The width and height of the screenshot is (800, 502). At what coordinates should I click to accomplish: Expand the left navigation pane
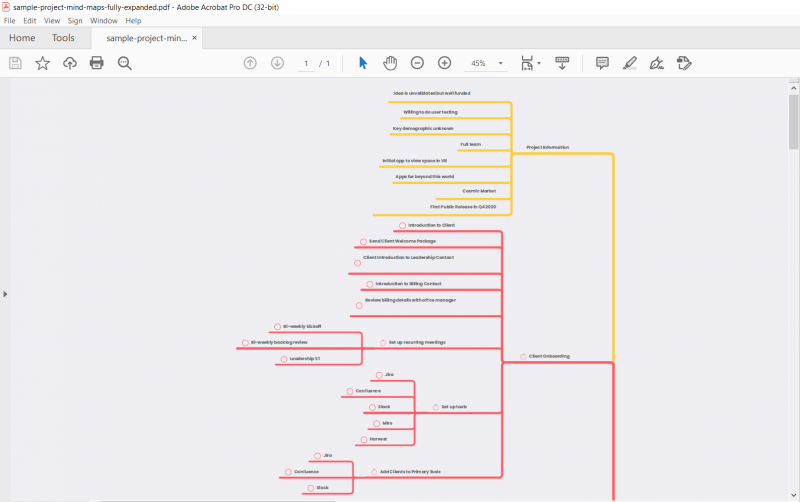(x=5, y=294)
